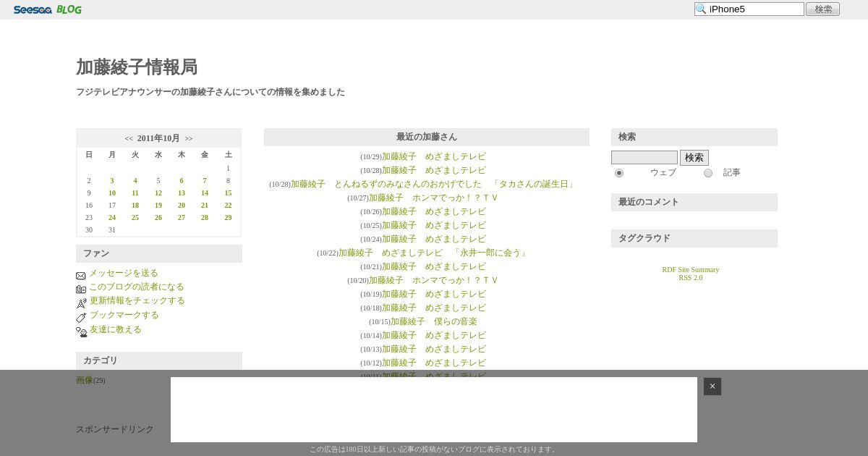This screenshot has width=868, height=456.
Task: Open the (10/21) めざましテレビ post
Action: click(434, 266)
